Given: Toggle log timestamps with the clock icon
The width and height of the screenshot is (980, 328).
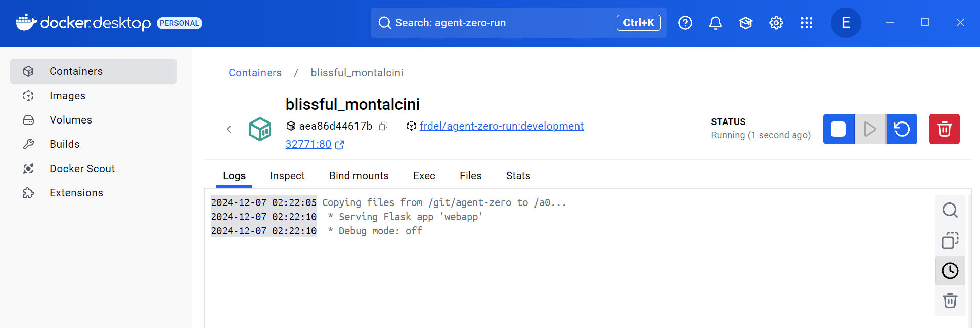Looking at the screenshot, I should click(950, 271).
